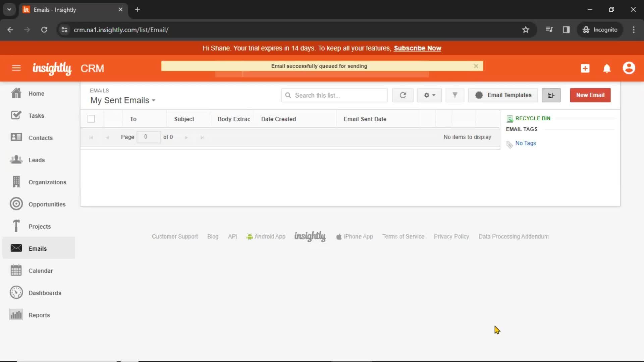Click the New Email button
The height and width of the screenshot is (362, 644).
tap(590, 95)
